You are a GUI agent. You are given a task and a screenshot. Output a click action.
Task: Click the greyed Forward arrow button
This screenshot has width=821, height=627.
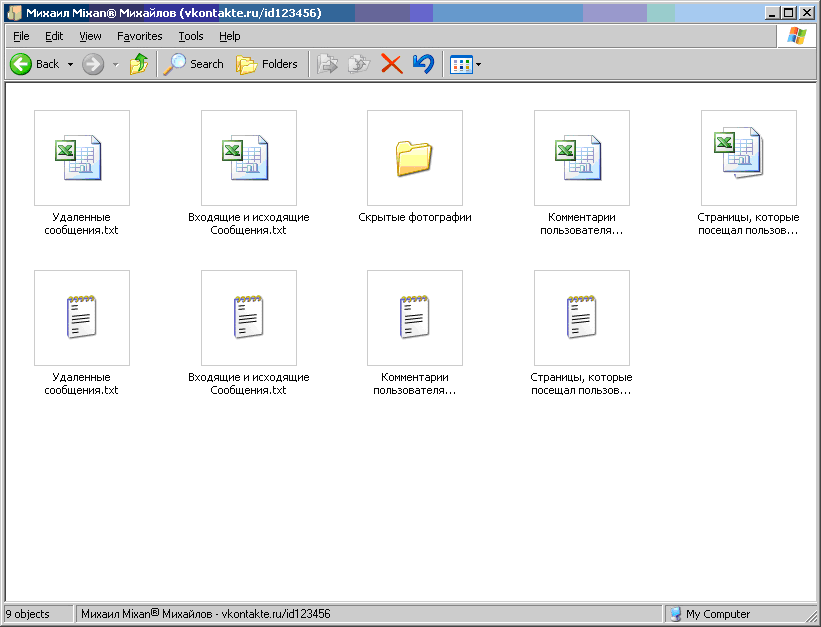(93, 64)
